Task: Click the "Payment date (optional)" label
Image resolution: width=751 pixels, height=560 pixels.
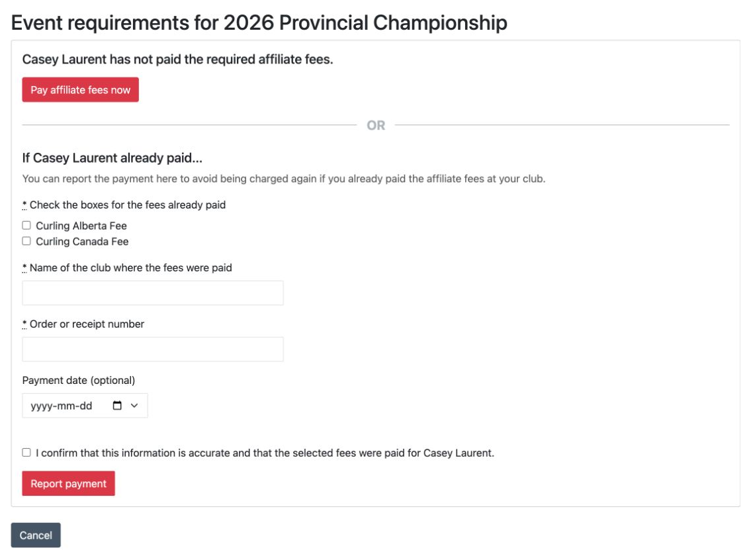Action: click(x=79, y=381)
